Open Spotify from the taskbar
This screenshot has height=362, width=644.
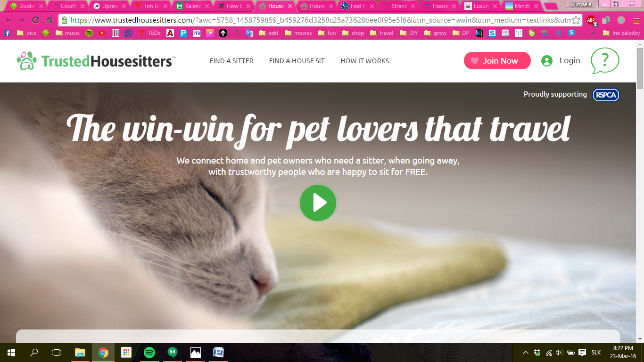(149, 353)
